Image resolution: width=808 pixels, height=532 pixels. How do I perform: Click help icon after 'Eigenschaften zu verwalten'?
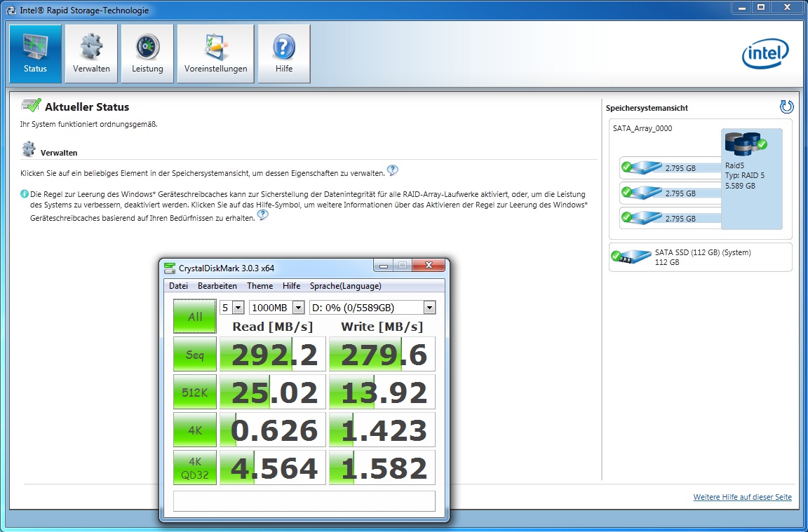(393, 170)
